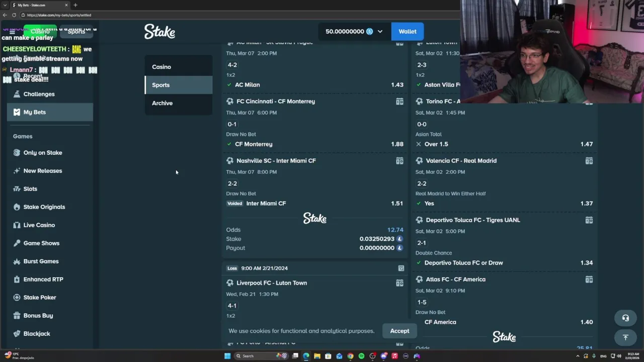Click the Burst Games icon
The height and width of the screenshot is (362, 644).
(x=17, y=261)
